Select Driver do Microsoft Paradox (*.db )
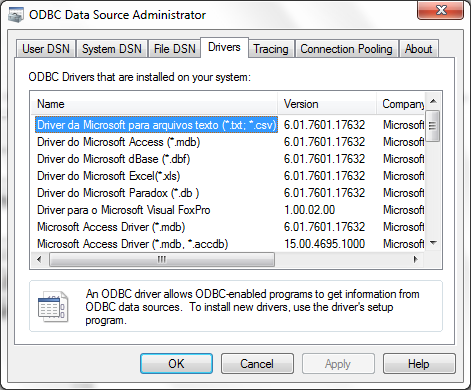Viewport: 471px width, 390px height. click(118, 193)
